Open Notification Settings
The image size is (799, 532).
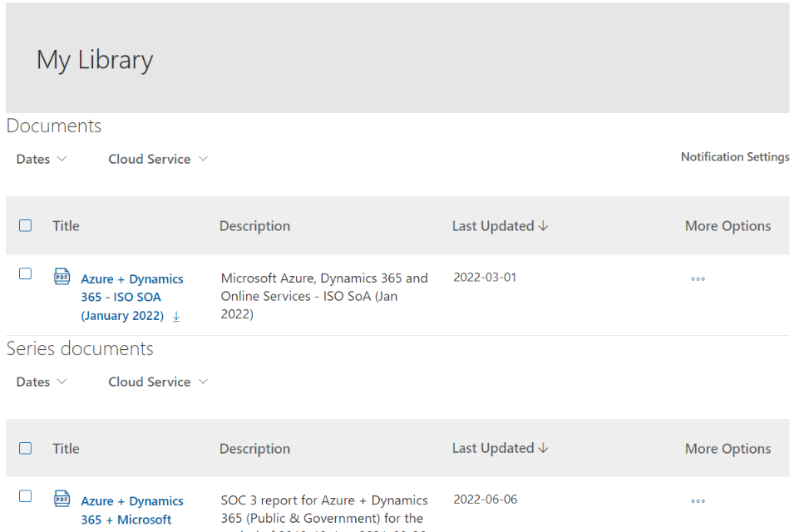[734, 157]
